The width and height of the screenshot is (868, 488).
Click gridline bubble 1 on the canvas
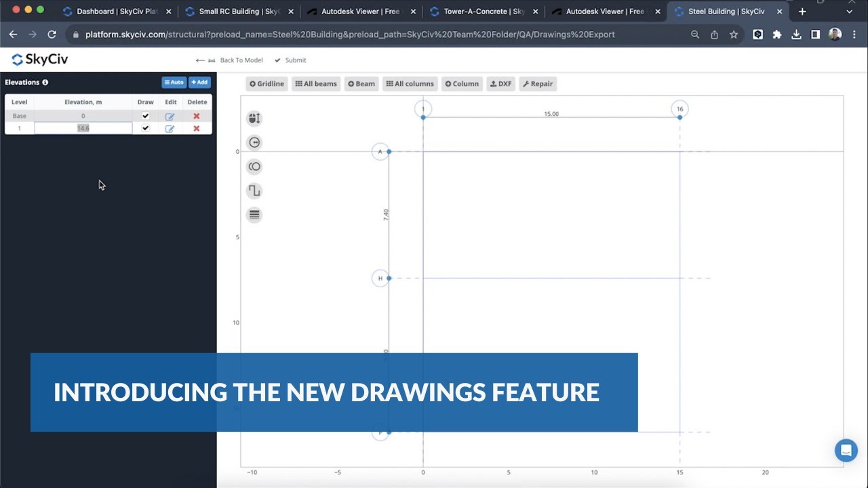point(423,109)
